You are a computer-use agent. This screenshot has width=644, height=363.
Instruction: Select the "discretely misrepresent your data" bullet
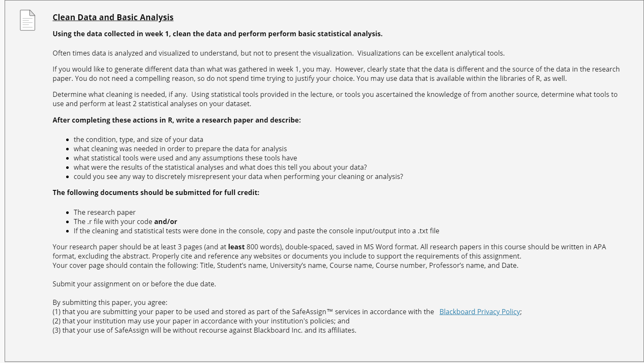238,176
